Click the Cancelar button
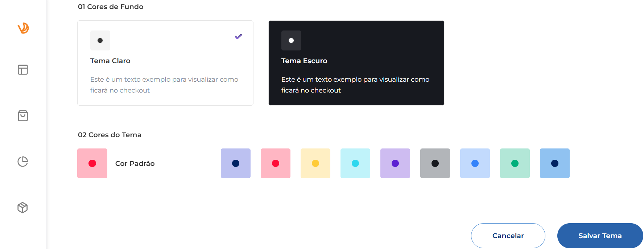This screenshot has height=249, width=644. pyautogui.click(x=508, y=236)
